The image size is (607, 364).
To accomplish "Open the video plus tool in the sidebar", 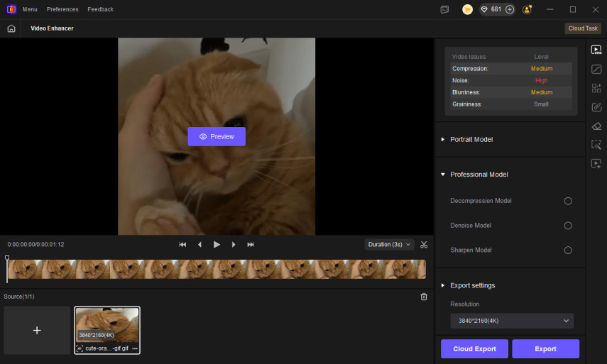I will 596,164.
